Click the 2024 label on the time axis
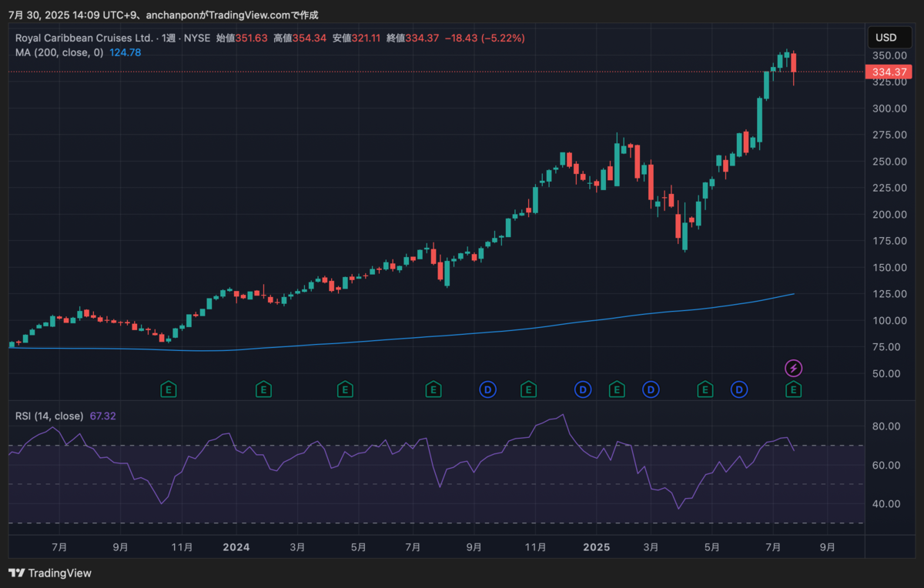 pos(236,547)
